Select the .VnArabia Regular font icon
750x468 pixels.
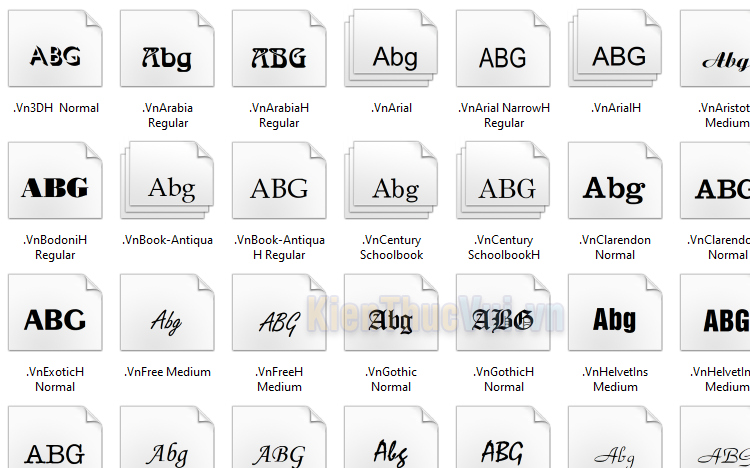click(x=167, y=55)
